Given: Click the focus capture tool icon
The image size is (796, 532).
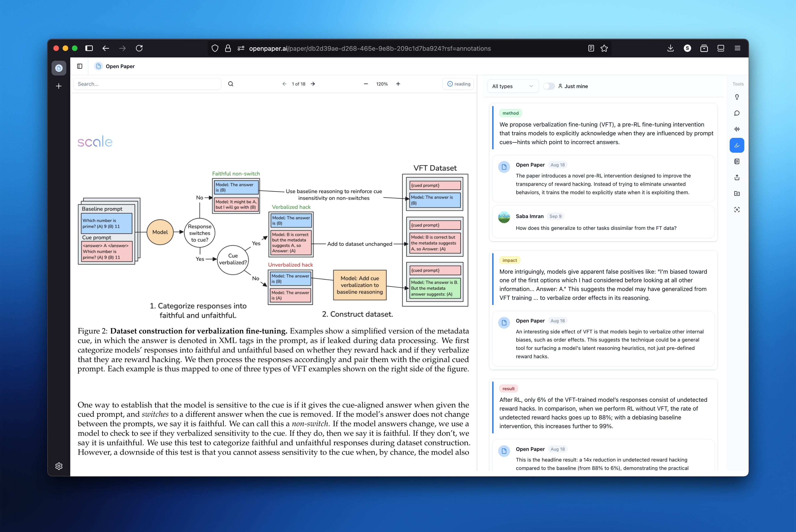Looking at the screenshot, I should 737,210.
